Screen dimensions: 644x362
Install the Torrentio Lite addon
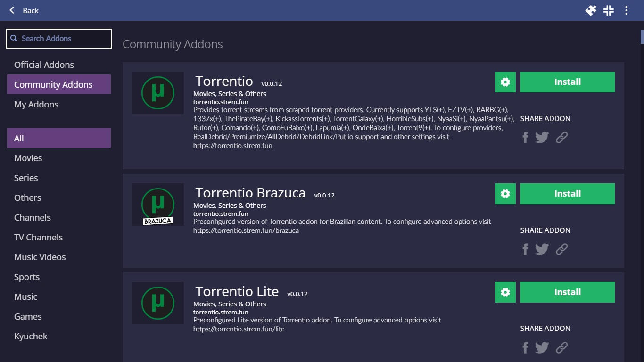567,292
